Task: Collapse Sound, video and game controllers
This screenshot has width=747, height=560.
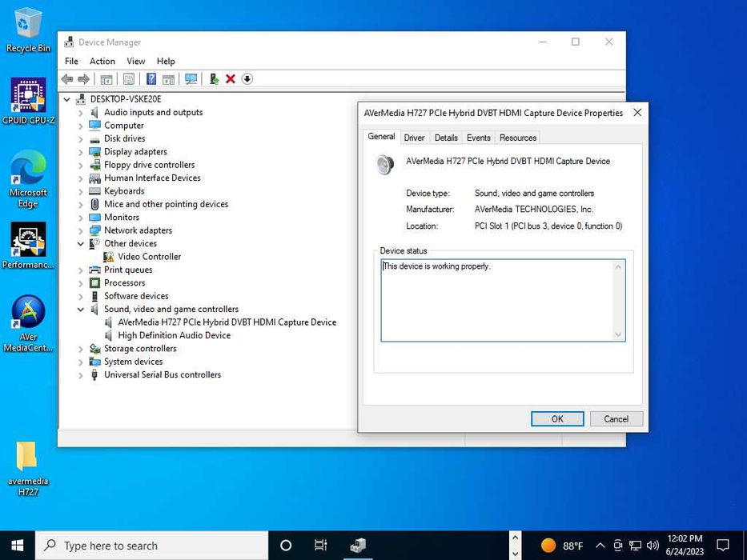Action: coord(81,310)
